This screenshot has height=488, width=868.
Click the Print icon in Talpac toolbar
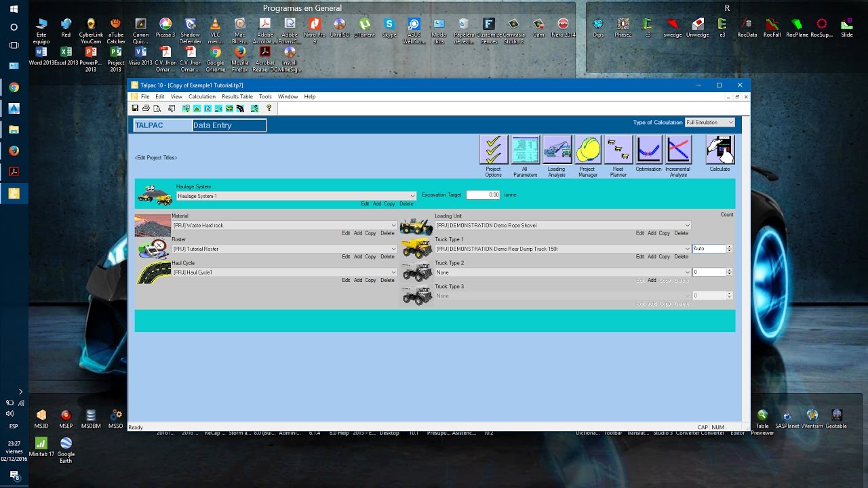pos(146,108)
